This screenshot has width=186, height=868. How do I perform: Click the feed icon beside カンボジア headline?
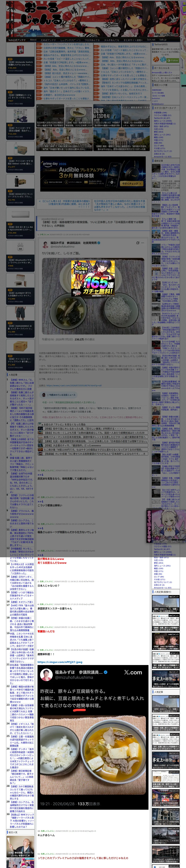[x=97, y=83]
